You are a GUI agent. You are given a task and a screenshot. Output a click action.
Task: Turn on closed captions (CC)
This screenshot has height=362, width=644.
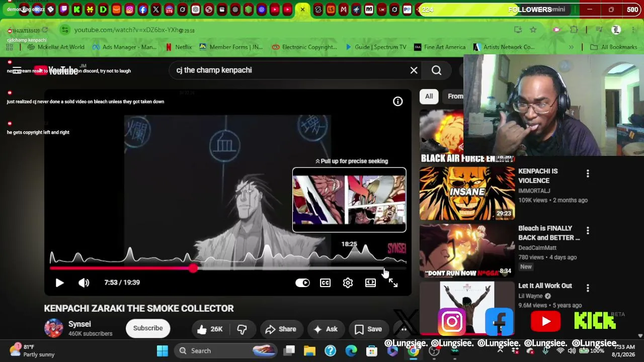point(325,283)
